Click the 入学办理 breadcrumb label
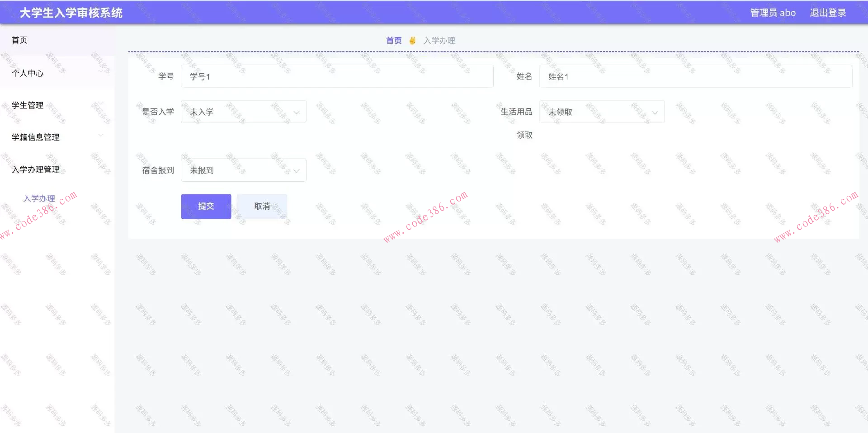The width and height of the screenshot is (868, 433). tap(439, 40)
